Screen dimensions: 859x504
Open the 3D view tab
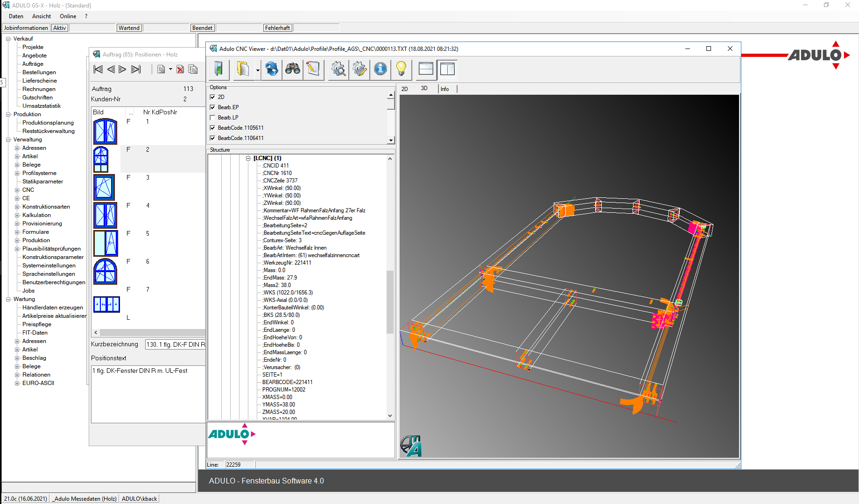tap(424, 88)
